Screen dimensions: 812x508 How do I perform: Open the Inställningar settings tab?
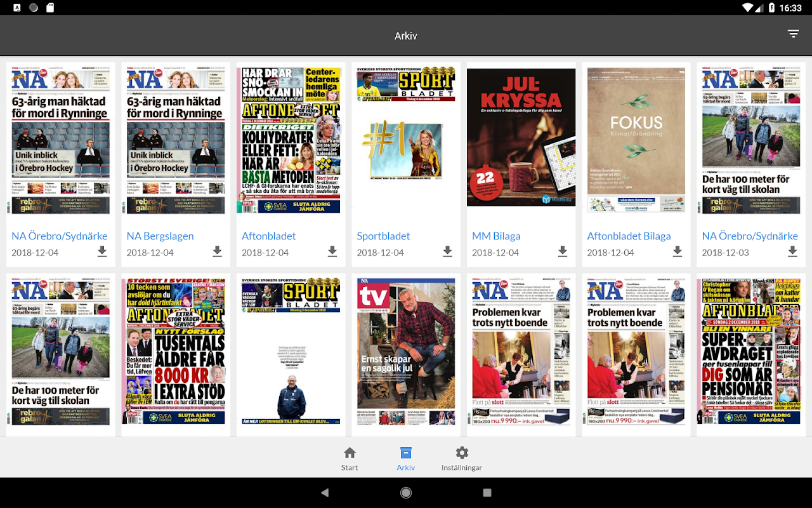(462, 458)
